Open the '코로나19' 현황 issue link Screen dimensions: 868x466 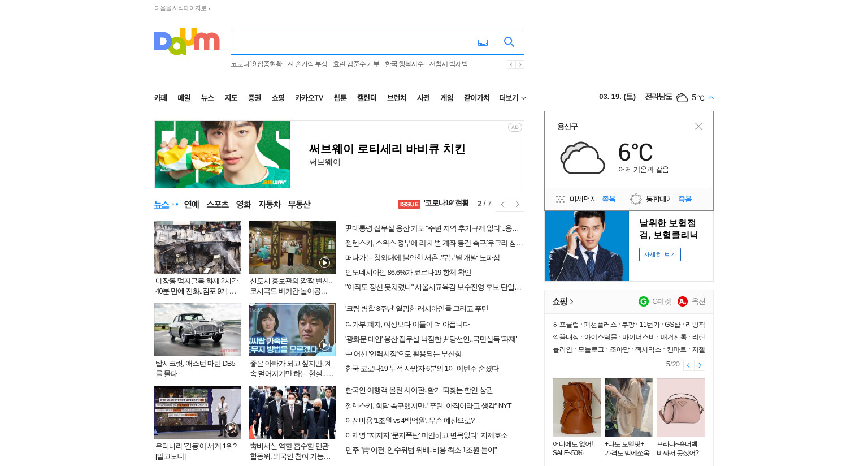pyautogui.click(x=446, y=203)
